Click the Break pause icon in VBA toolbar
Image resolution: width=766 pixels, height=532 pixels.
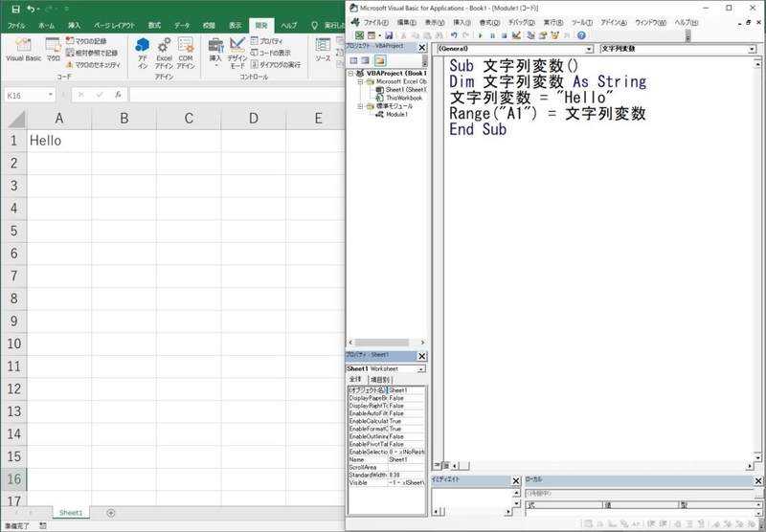(x=492, y=35)
